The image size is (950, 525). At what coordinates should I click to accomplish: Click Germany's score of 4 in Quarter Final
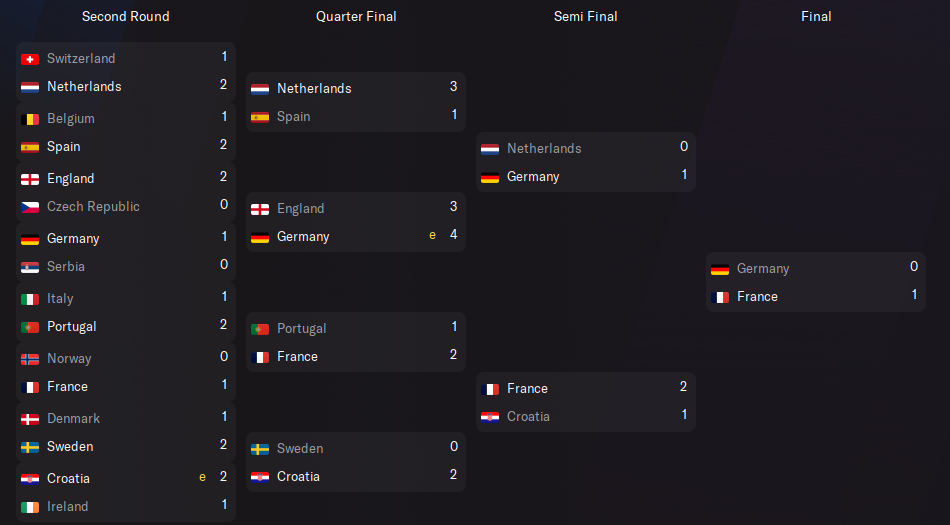tap(453, 235)
